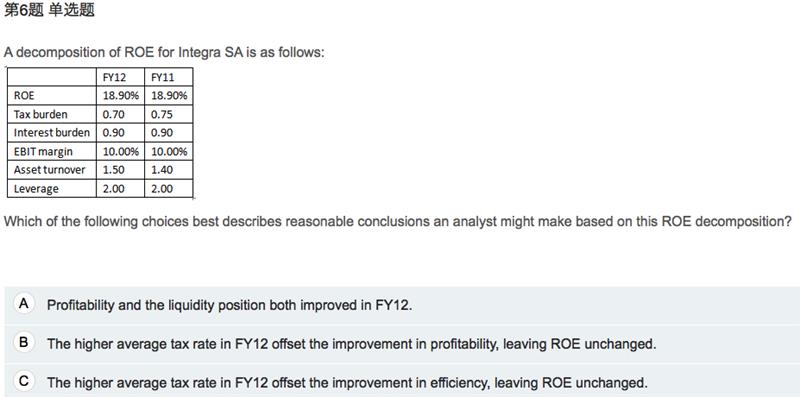800x397 pixels.
Task: Click the FY12 tax burden value 0.70
Action: click(x=113, y=114)
